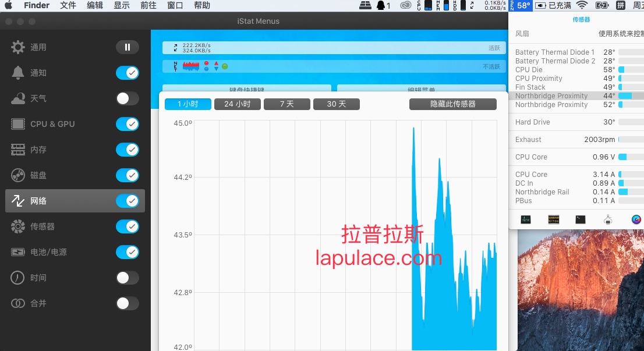Image resolution: width=644 pixels, height=351 pixels.
Task: Enable the 时间 switch
Action: tap(128, 278)
